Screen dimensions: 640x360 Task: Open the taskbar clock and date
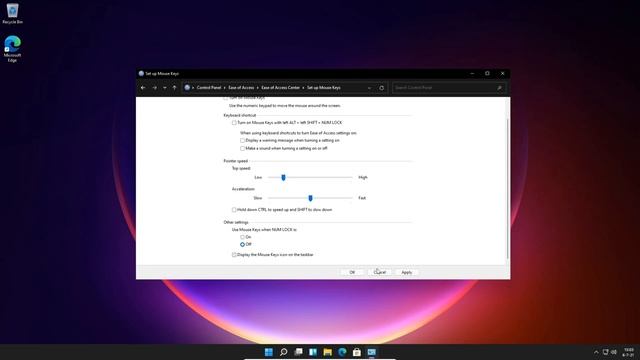[x=629, y=352]
